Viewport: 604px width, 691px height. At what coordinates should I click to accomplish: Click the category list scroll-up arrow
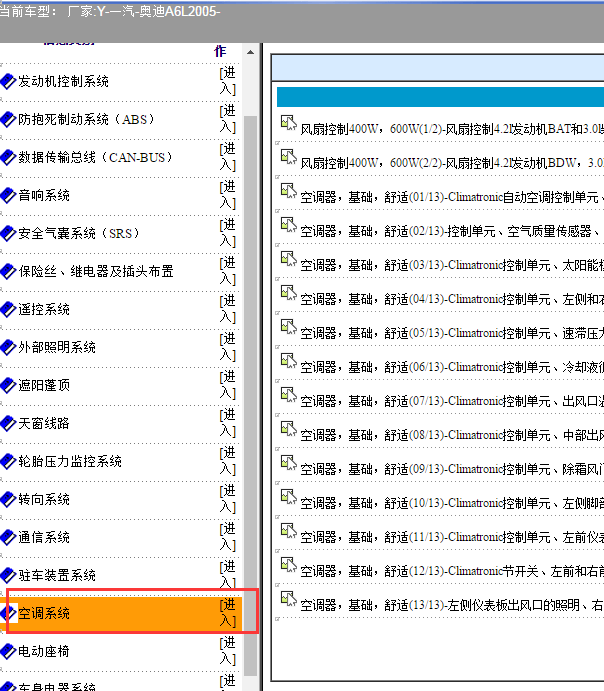pyautogui.click(x=250, y=52)
